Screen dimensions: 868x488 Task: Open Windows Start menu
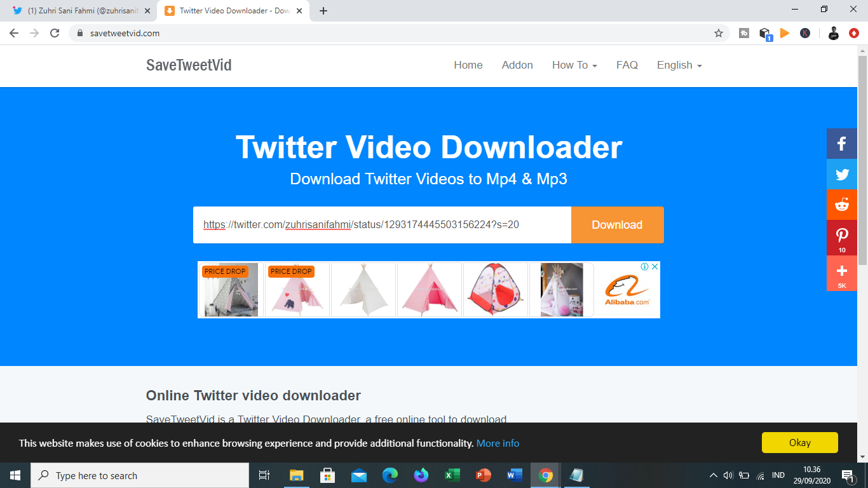click(15, 475)
